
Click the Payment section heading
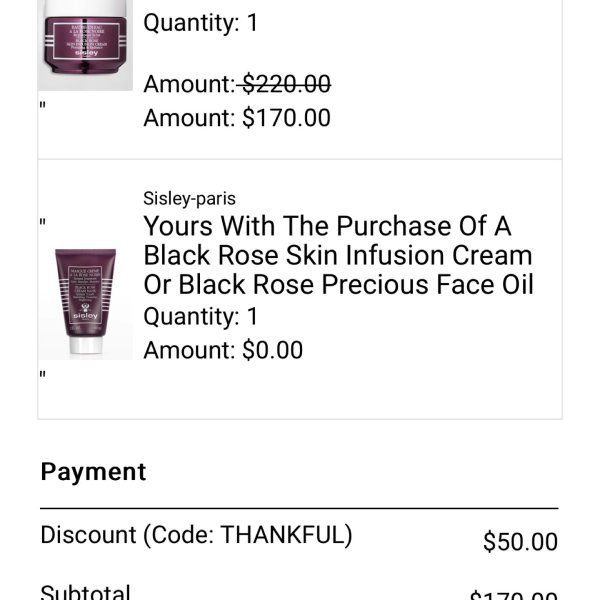[93, 471]
